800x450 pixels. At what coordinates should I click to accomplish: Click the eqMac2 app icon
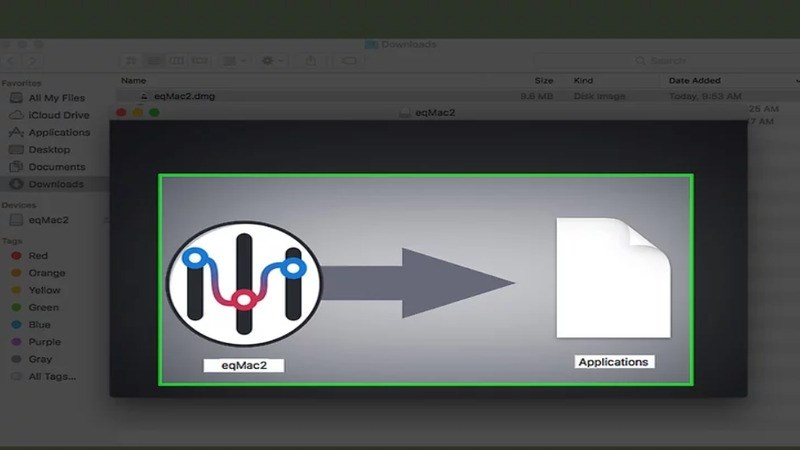point(244,284)
